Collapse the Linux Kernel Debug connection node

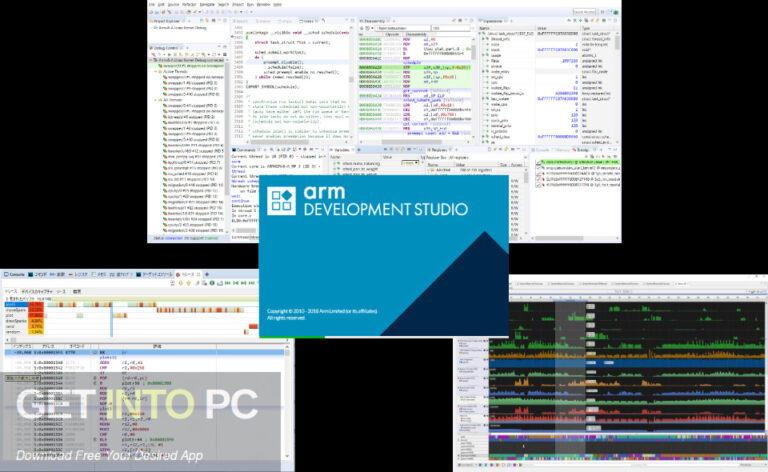pos(151,60)
